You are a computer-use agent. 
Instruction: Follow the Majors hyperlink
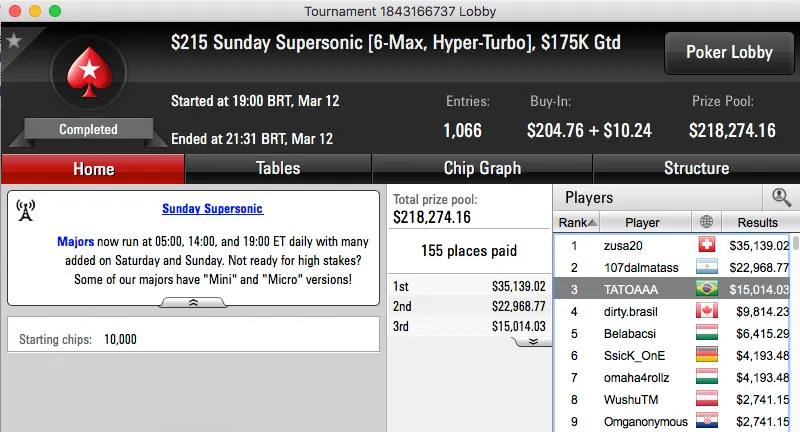tap(75, 241)
